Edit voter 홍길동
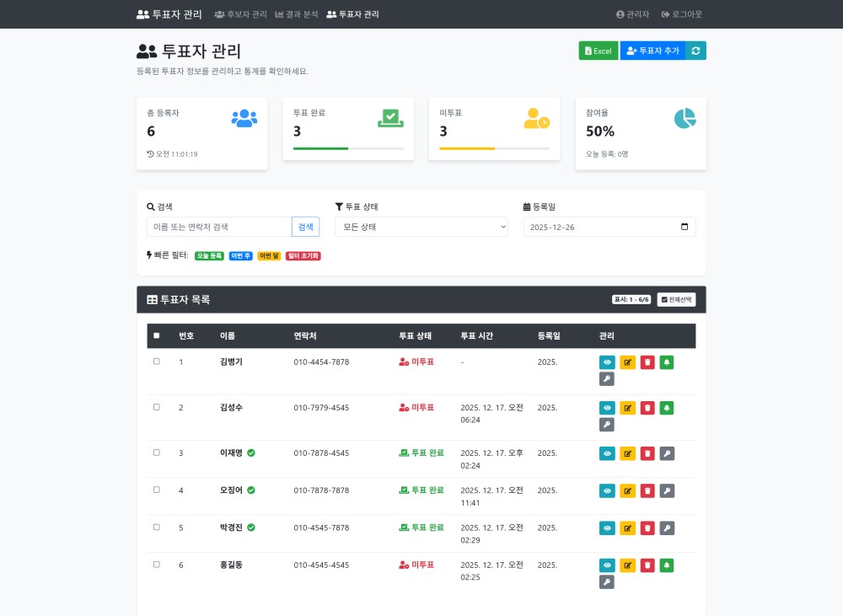Viewport: 843px width, 616px height. 627,565
